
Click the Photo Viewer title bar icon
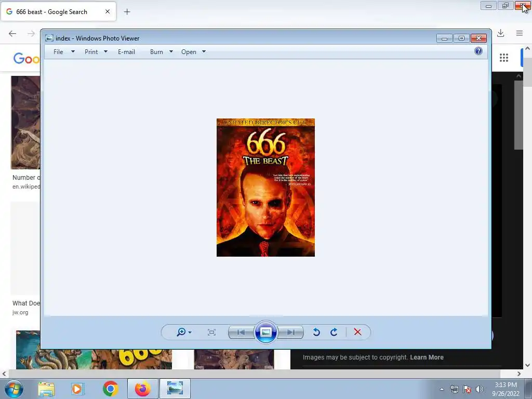(x=49, y=38)
